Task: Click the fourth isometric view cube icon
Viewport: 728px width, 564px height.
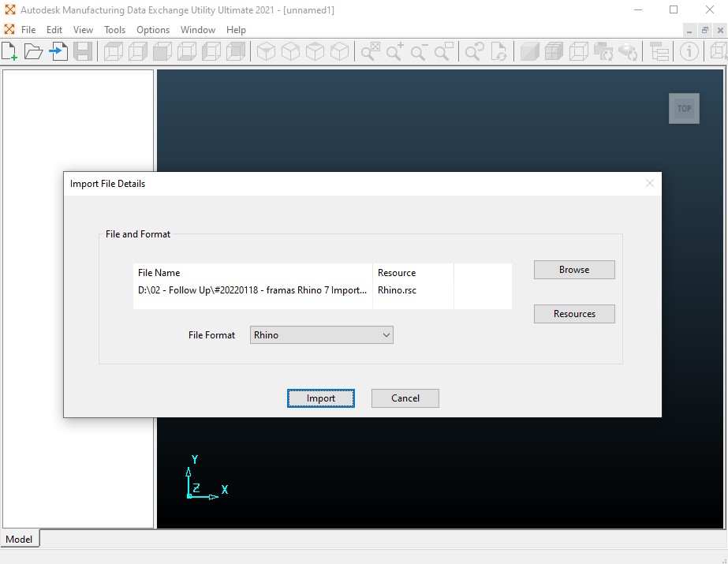Action: (x=339, y=51)
